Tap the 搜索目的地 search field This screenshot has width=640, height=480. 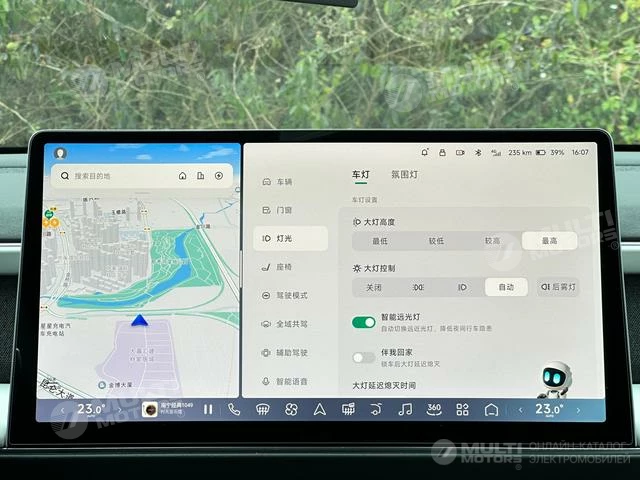click(x=115, y=176)
